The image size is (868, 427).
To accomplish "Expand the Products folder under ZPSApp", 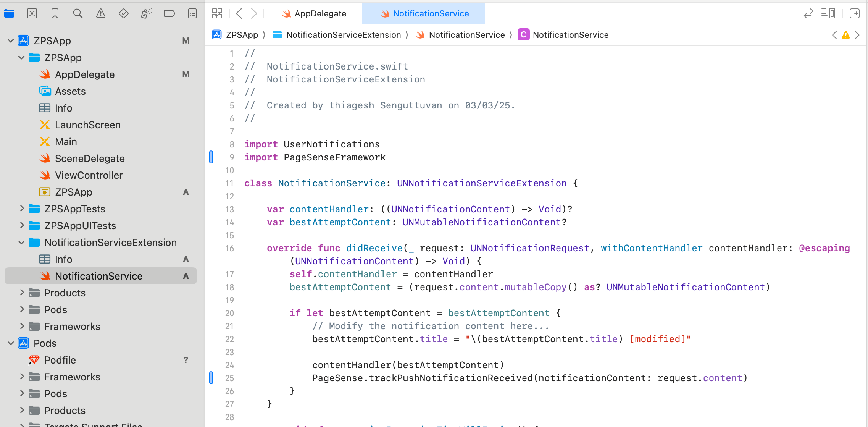I will 22,293.
